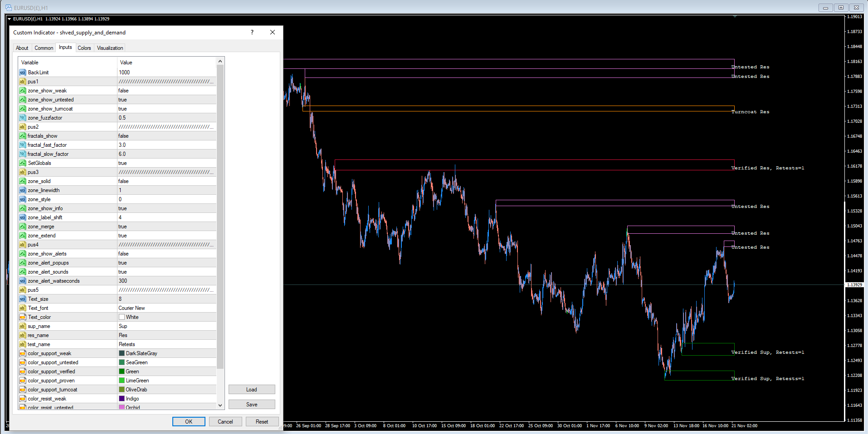Click the zone_show_turncoat variable icon
868x434 pixels.
(22, 109)
